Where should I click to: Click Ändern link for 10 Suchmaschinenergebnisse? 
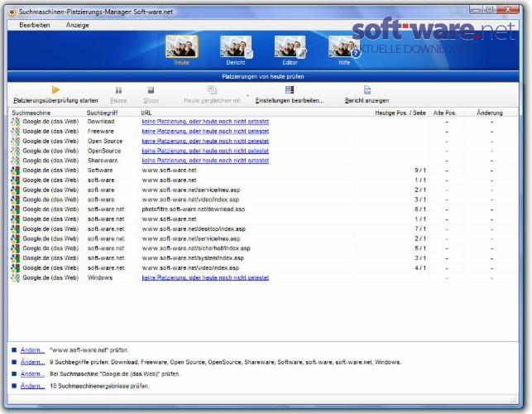pos(32,386)
